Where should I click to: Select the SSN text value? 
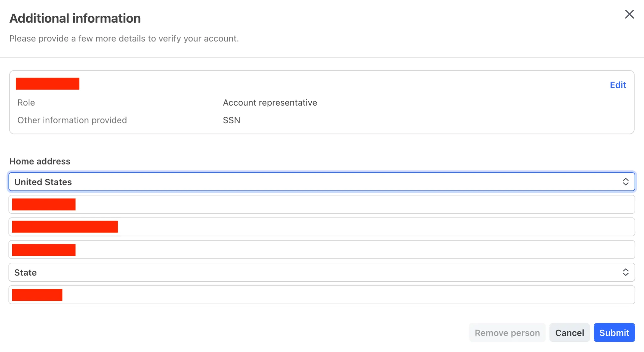pos(231,120)
